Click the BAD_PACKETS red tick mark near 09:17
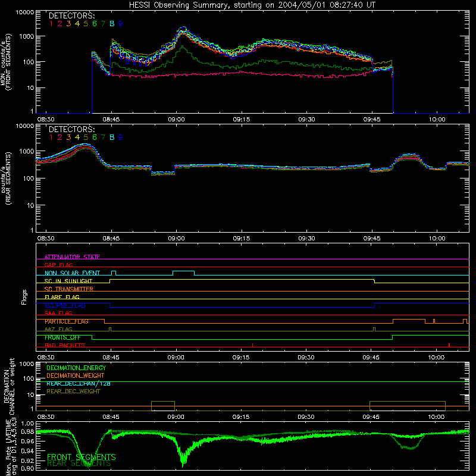This screenshot has height=476, width=476. coord(252,345)
